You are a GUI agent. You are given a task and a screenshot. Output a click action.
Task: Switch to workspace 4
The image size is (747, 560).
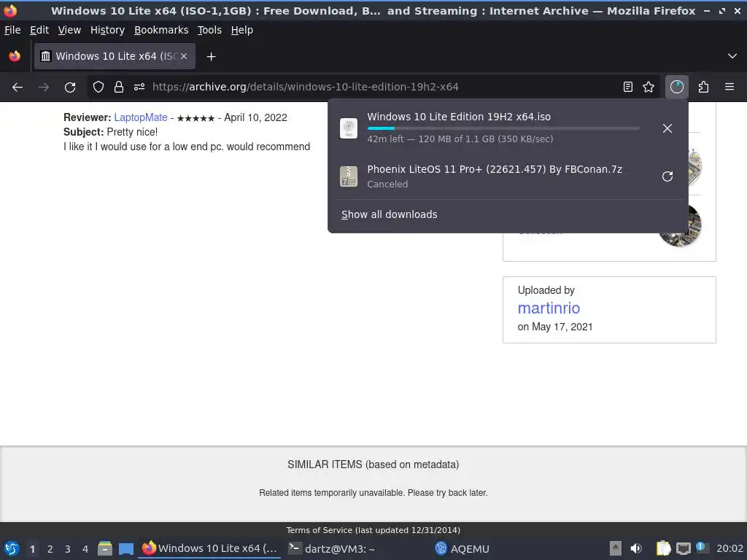[85, 549]
